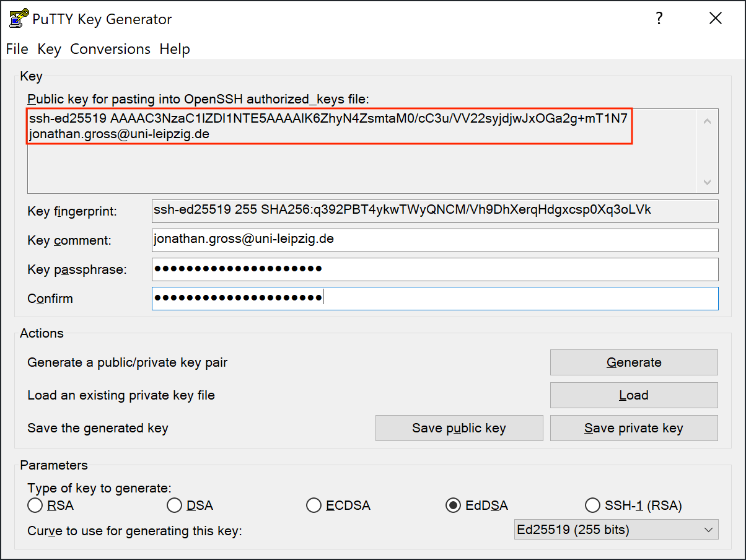This screenshot has width=746, height=560.
Task: Open the Key menu
Action: (x=49, y=49)
